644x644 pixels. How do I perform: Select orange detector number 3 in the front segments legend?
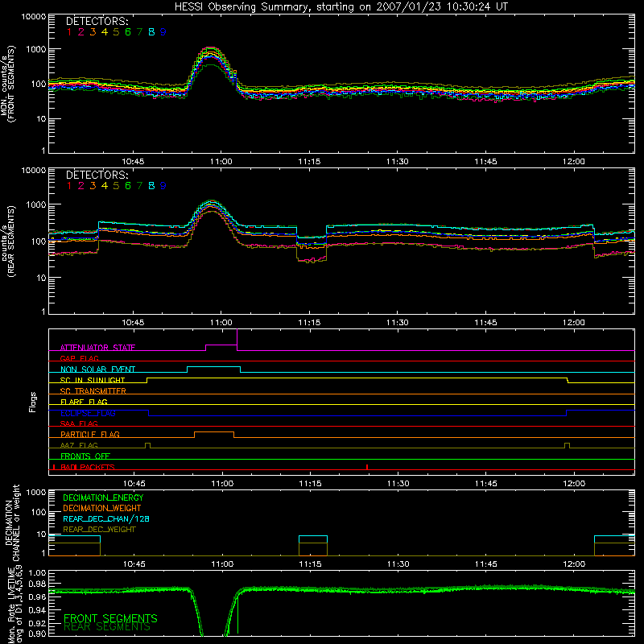click(93, 32)
